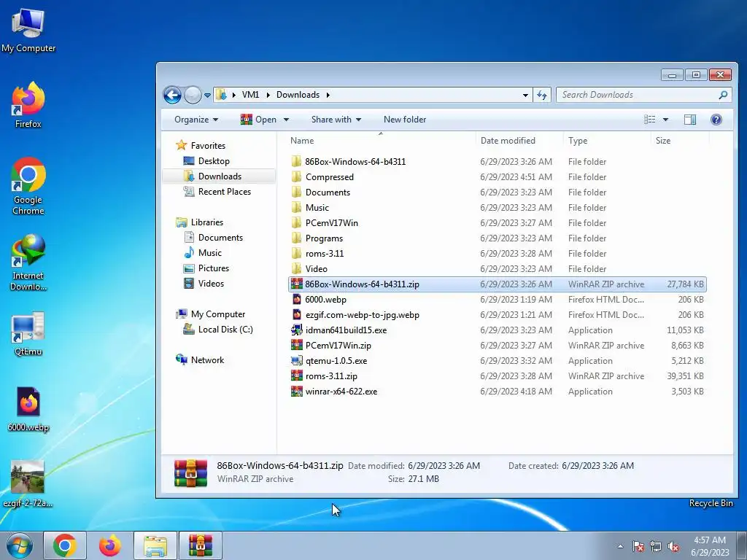Select Internet Download Manager desktop icon
This screenshot has height=560, width=747.
(x=28, y=262)
